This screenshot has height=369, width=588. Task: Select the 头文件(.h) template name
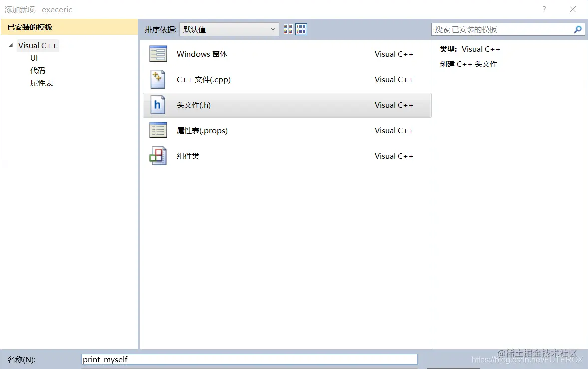tap(194, 105)
